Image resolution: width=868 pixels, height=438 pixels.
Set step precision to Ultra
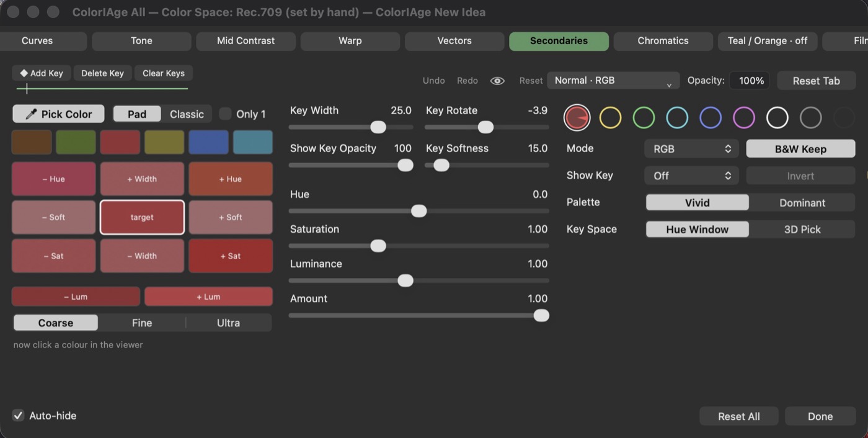[228, 323]
